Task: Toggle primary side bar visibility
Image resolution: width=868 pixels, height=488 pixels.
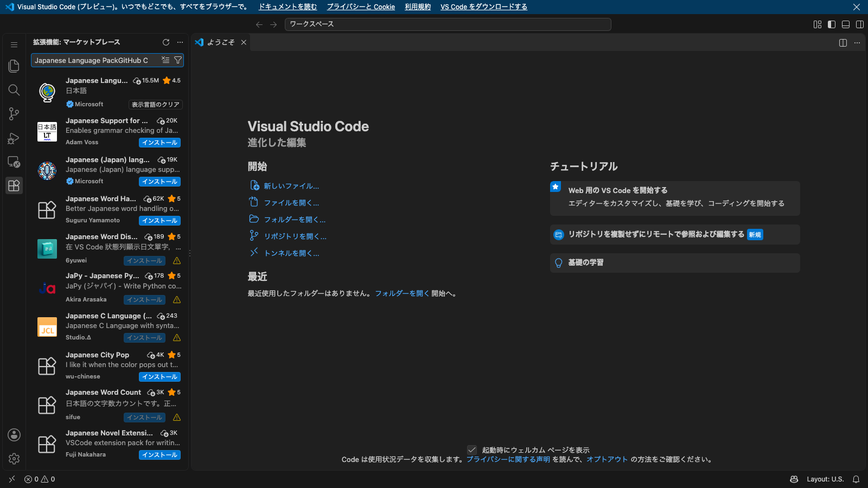Action: point(832,24)
